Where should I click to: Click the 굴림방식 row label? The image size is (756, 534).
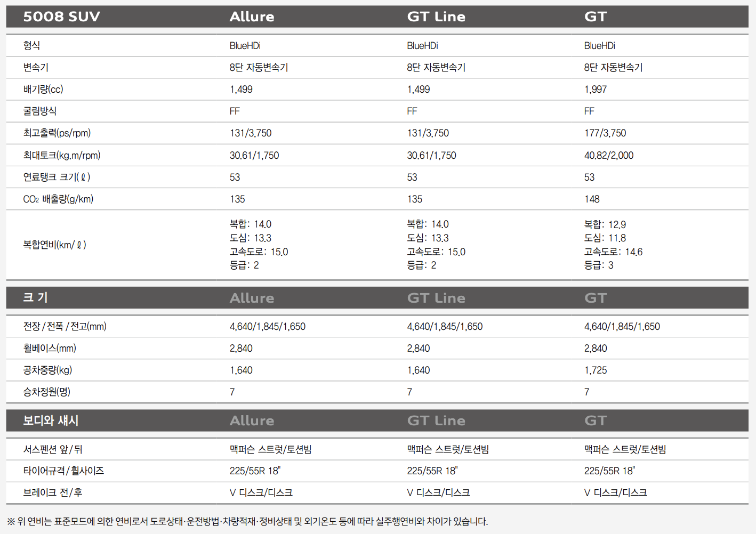40,111
